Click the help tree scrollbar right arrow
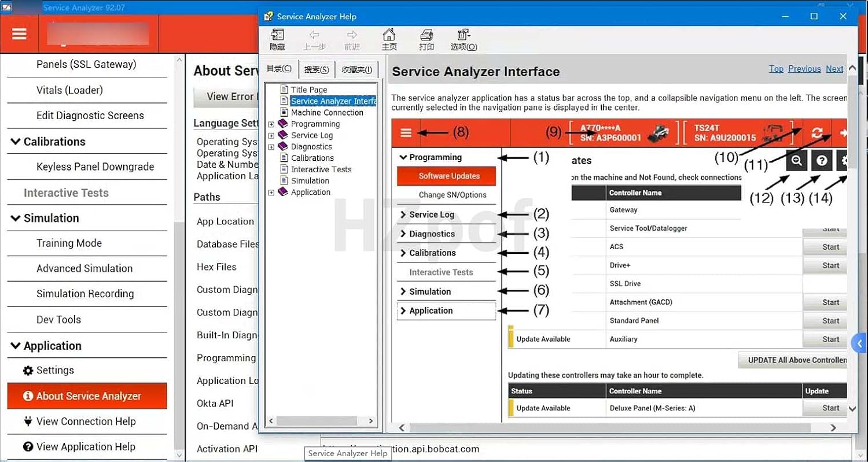868x462 pixels. [371, 421]
